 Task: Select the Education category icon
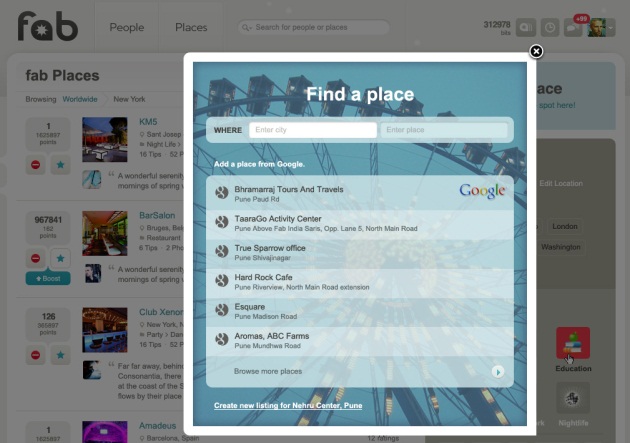point(573,343)
